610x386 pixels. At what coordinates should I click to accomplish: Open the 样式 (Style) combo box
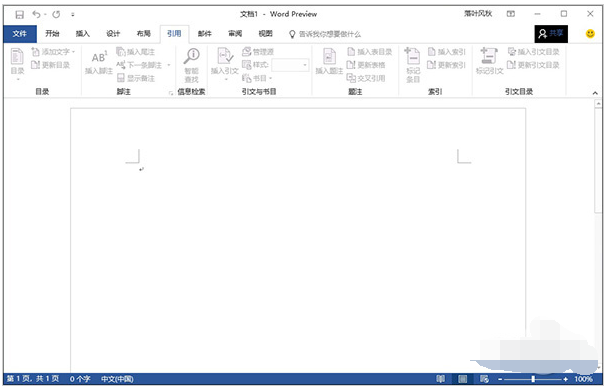click(x=290, y=65)
